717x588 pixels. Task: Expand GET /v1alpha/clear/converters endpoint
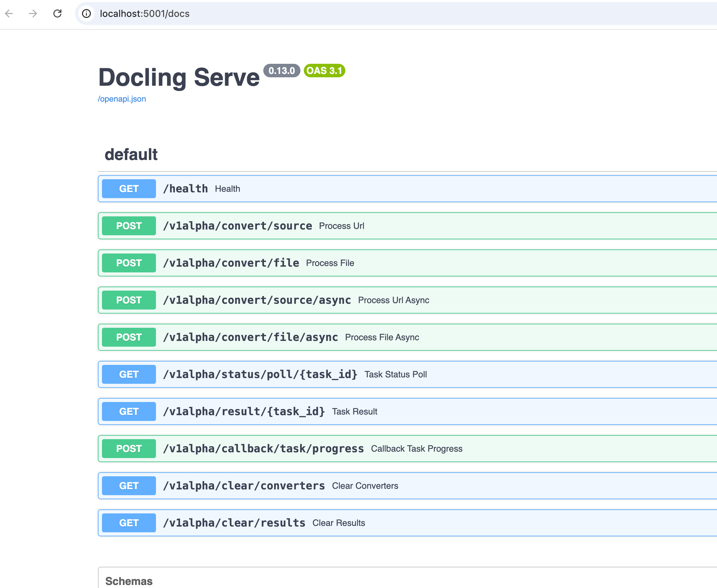[x=407, y=486]
